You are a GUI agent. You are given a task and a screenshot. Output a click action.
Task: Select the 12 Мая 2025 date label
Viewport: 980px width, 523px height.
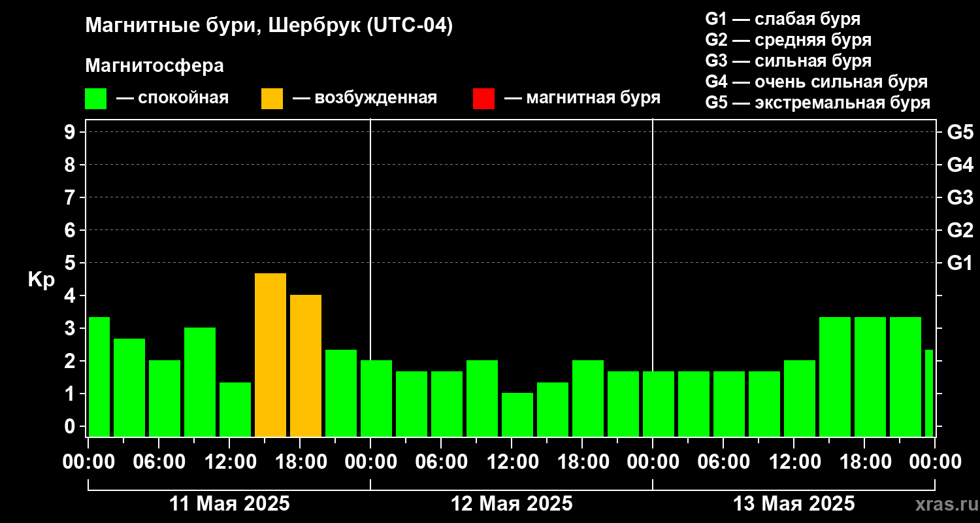tap(512, 504)
